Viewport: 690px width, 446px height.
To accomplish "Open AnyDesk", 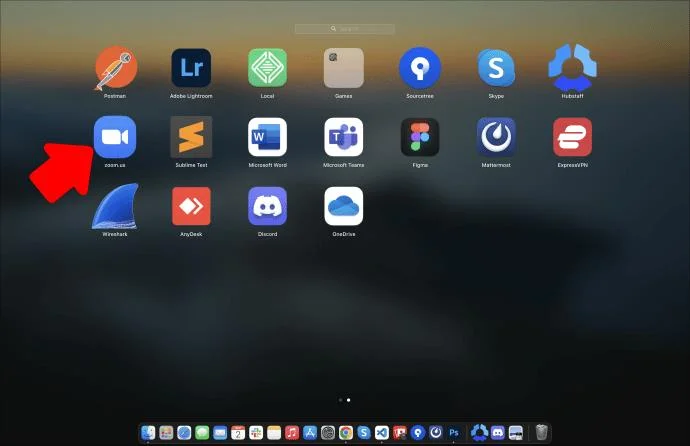I will click(x=191, y=206).
